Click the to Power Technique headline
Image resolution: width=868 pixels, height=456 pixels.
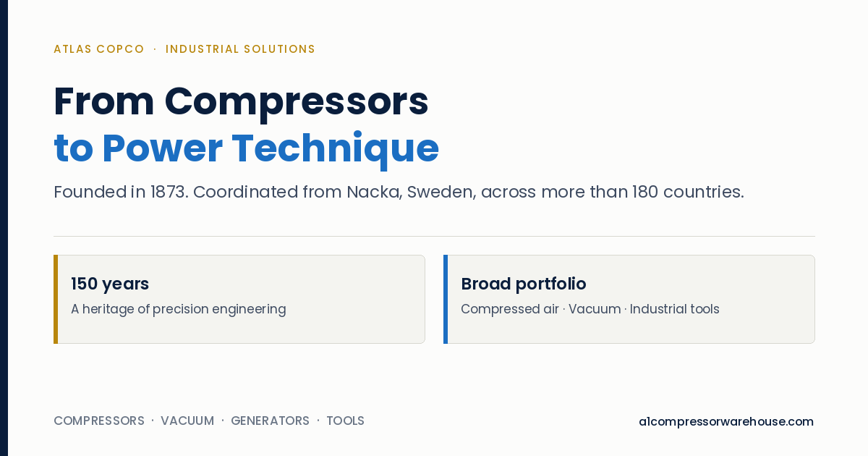(247, 148)
